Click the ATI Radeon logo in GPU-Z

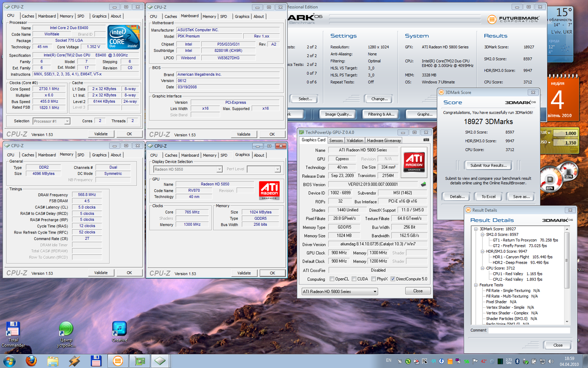coord(414,162)
